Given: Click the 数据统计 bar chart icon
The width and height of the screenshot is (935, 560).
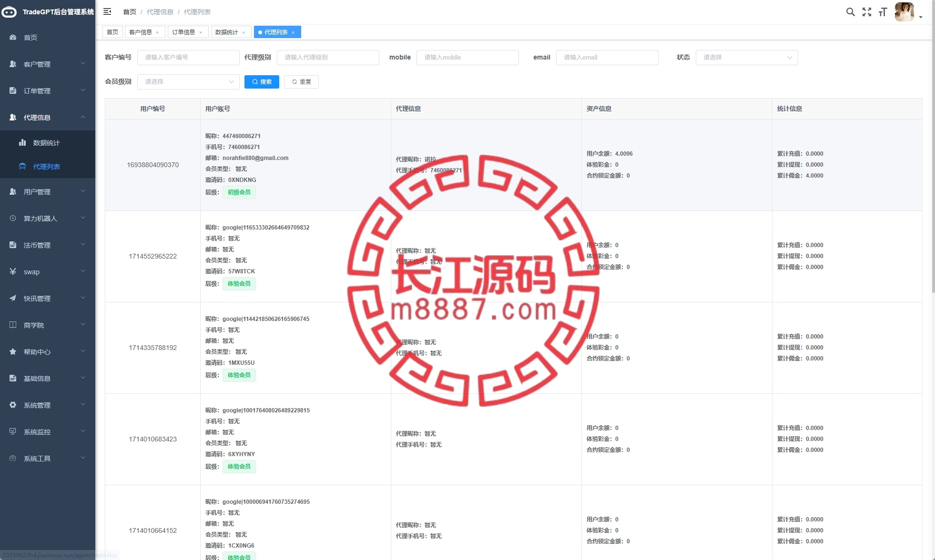Looking at the screenshot, I should click(22, 142).
